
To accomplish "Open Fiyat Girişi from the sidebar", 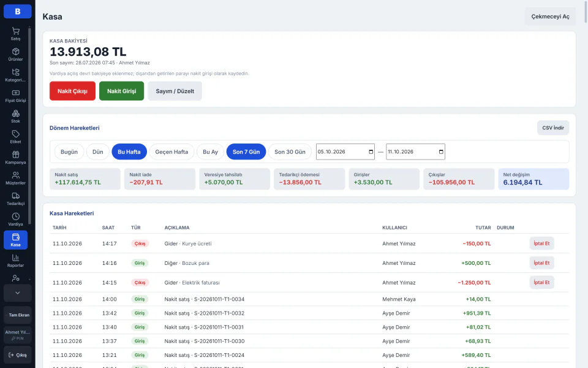I will coord(15,96).
